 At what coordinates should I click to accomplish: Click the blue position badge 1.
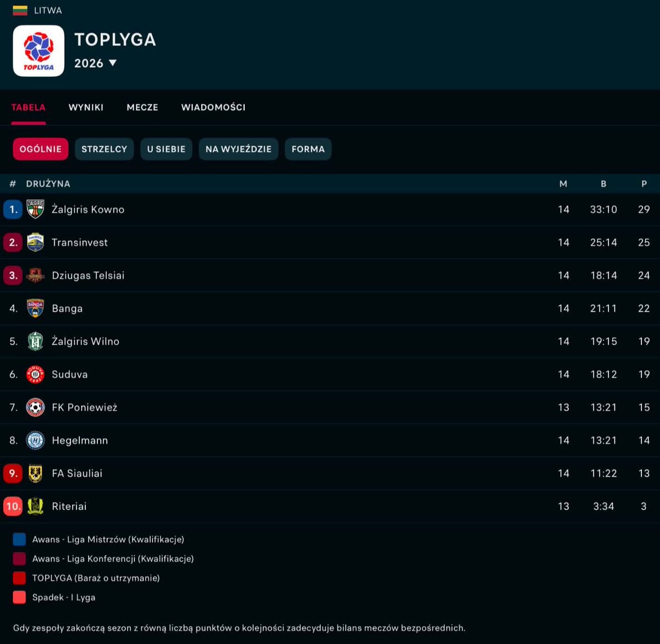[13, 210]
